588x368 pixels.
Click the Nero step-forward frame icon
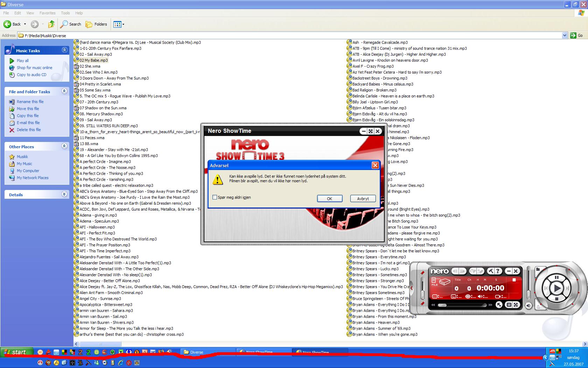pos(462,271)
